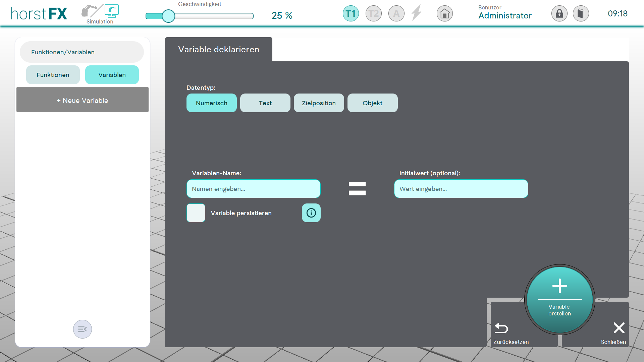644x362 pixels.
Task: Switch to Funktionen tab
Action: tap(53, 75)
